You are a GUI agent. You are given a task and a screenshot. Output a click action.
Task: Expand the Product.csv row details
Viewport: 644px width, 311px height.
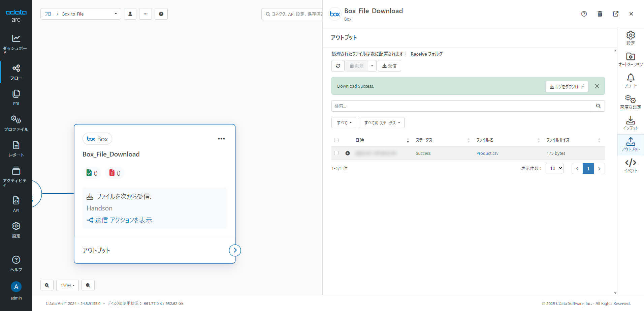coord(348,153)
